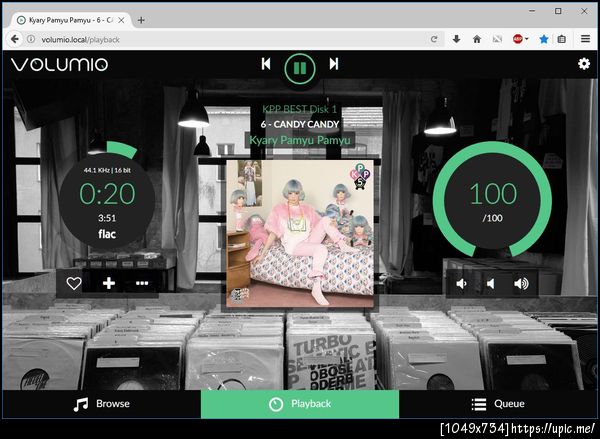Click artist name Kyary Pamyu Pamyu
Image resolution: width=600 pixels, height=439 pixels.
pos(300,140)
